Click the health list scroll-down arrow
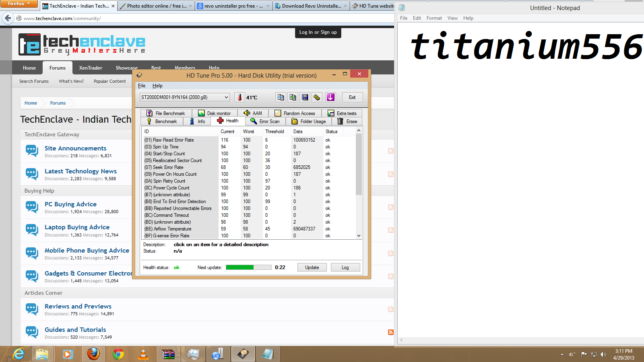Viewport: 644px width, 362px height. 359,236
